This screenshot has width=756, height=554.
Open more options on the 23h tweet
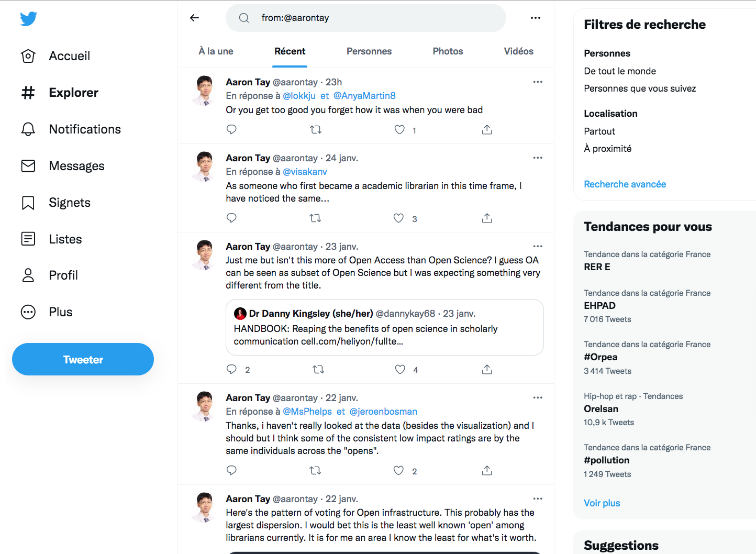point(538,82)
